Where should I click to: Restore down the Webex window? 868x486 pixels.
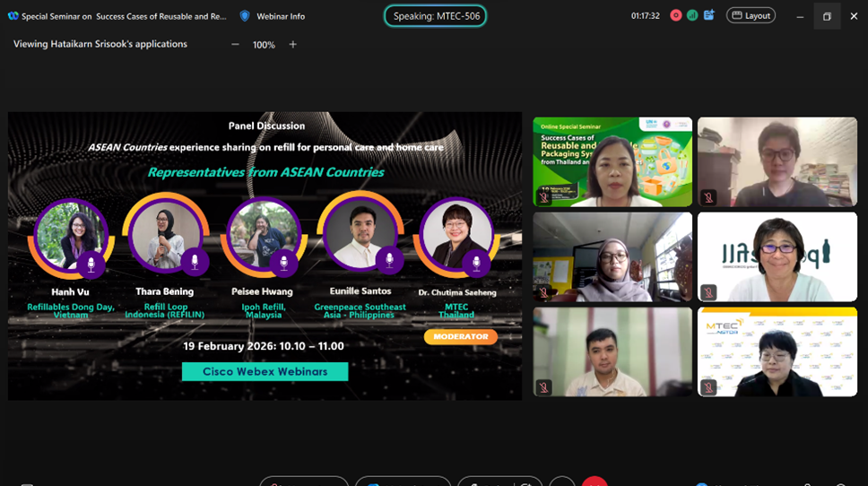pos(827,16)
